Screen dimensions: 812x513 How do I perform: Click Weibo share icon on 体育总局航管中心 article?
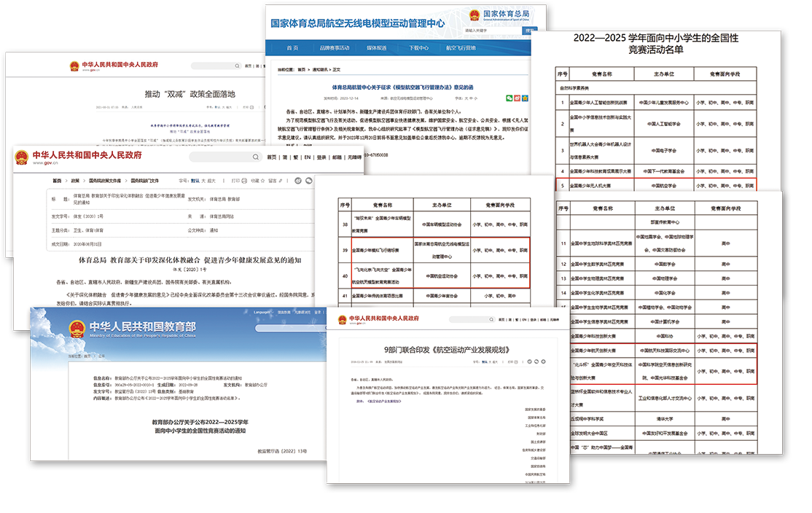tap(517, 98)
